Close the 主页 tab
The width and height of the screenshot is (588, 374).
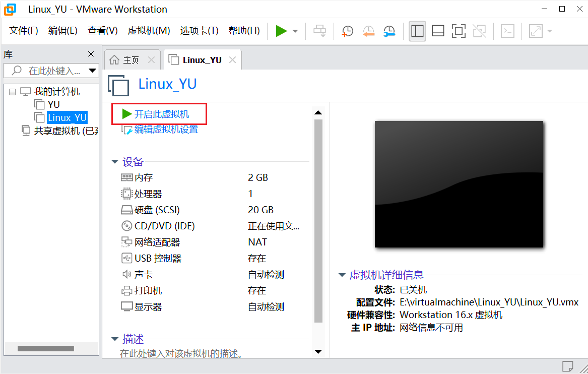151,59
